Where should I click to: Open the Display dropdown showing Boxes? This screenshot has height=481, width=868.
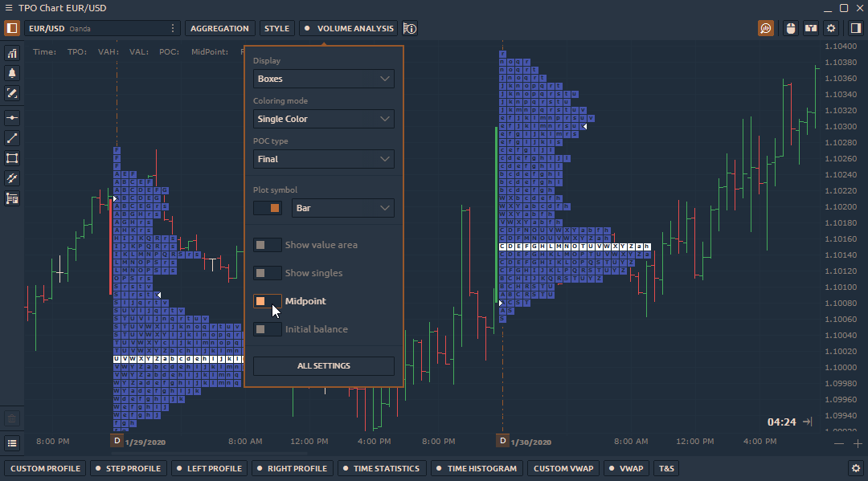pyautogui.click(x=323, y=79)
